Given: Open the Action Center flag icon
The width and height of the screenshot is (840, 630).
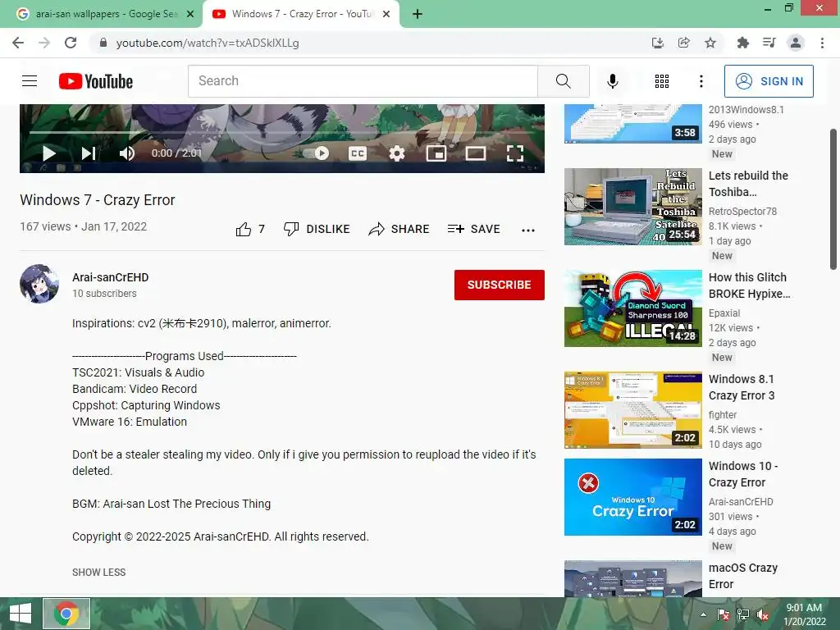Looking at the screenshot, I should pos(723,614).
